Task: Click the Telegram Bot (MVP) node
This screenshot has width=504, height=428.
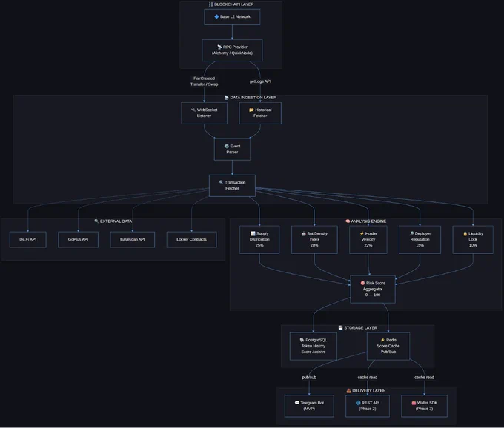Action: point(309,407)
